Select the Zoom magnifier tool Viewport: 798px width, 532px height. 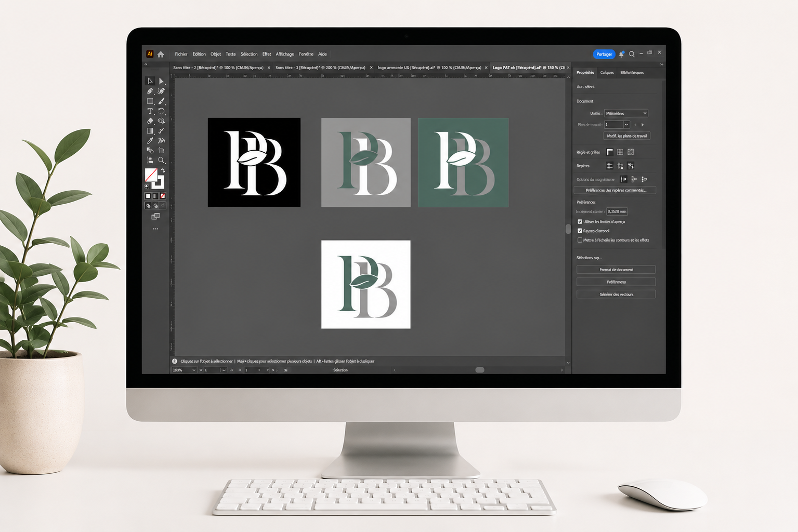coord(162,161)
